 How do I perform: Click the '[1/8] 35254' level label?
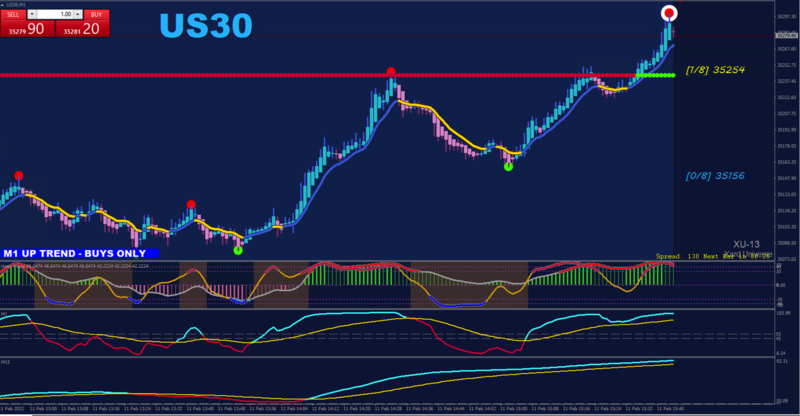point(715,70)
